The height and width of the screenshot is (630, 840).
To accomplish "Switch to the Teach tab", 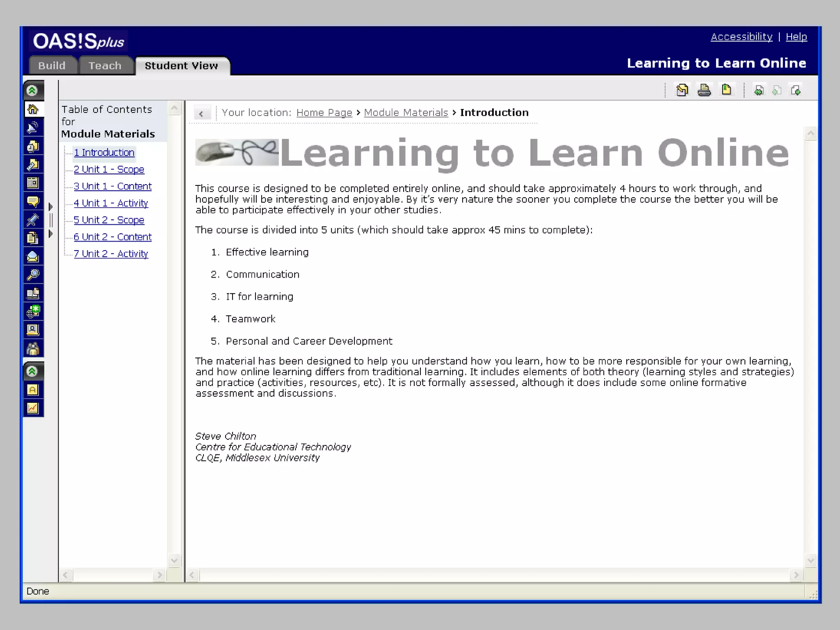I will tap(105, 66).
